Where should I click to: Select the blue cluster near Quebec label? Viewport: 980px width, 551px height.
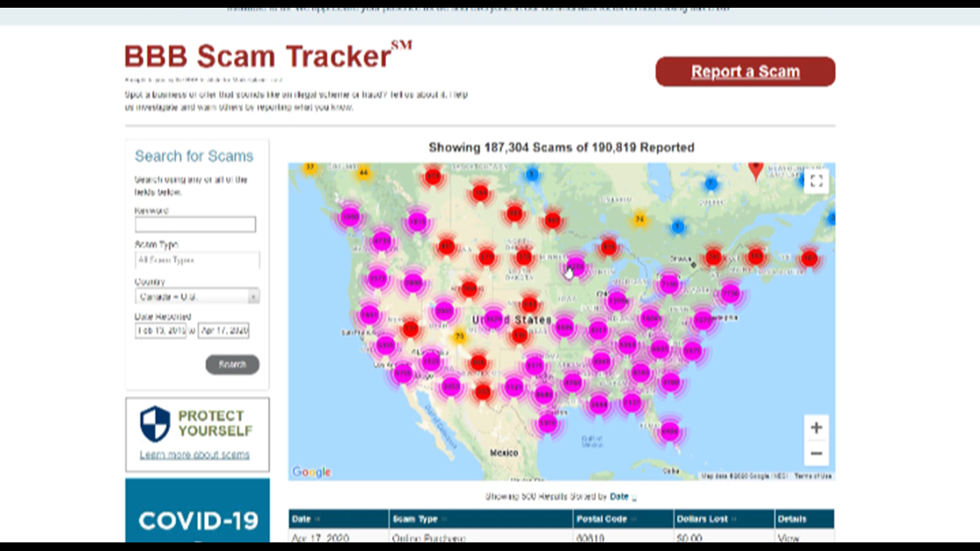point(711,184)
